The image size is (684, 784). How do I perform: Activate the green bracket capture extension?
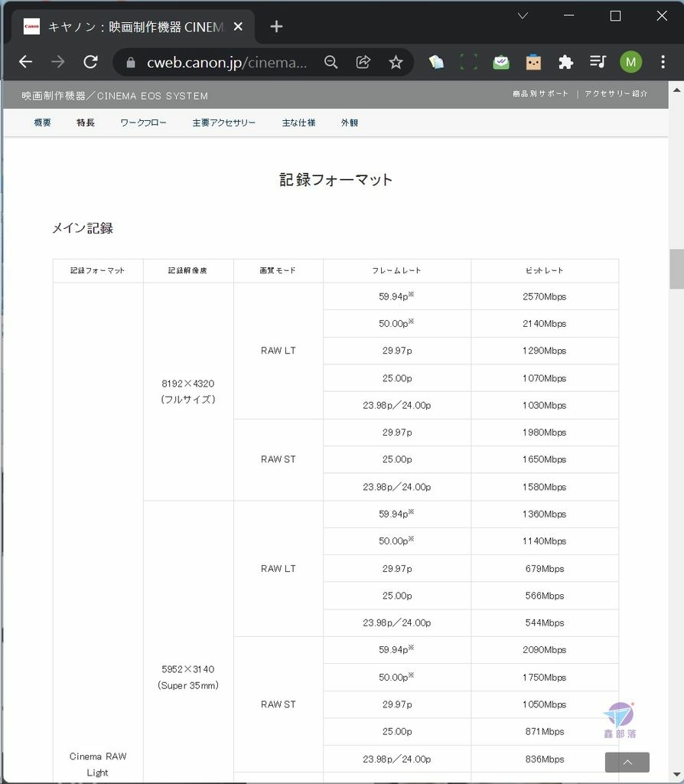(x=469, y=62)
